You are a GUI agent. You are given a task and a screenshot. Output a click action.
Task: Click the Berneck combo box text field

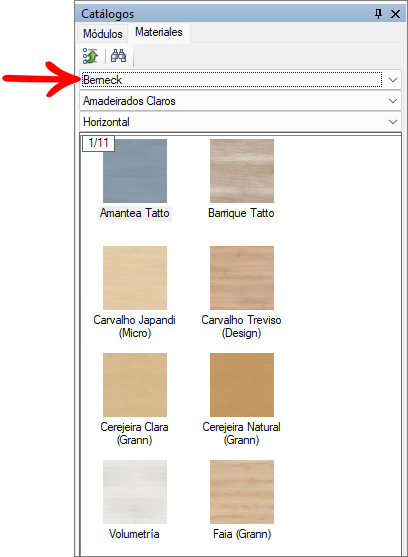[232, 80]
